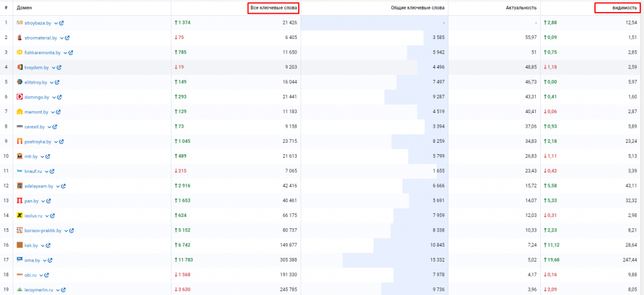Viewport: 644px width, 295px height.
Task: Click keyword count 305 388 for oma.by
Action: coord(287,260)
